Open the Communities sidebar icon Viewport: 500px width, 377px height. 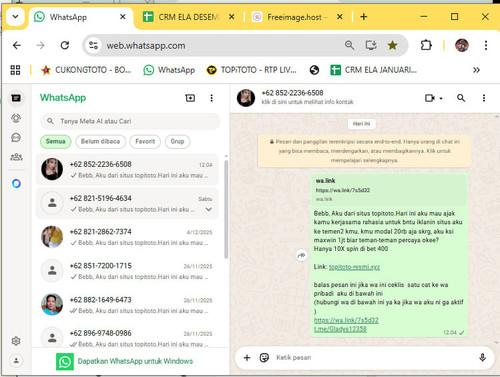(16, 157)
